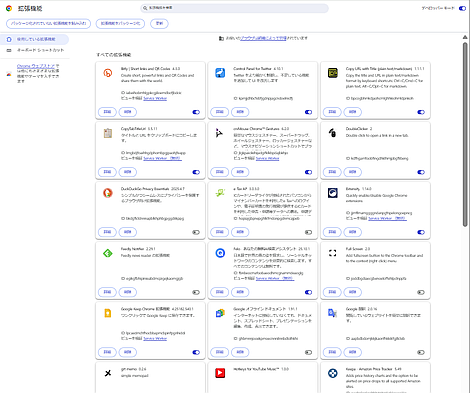The width and height of the screenshot is (470, 393).
Task: Click the Update (更新) button
Action: pos(159,23)
